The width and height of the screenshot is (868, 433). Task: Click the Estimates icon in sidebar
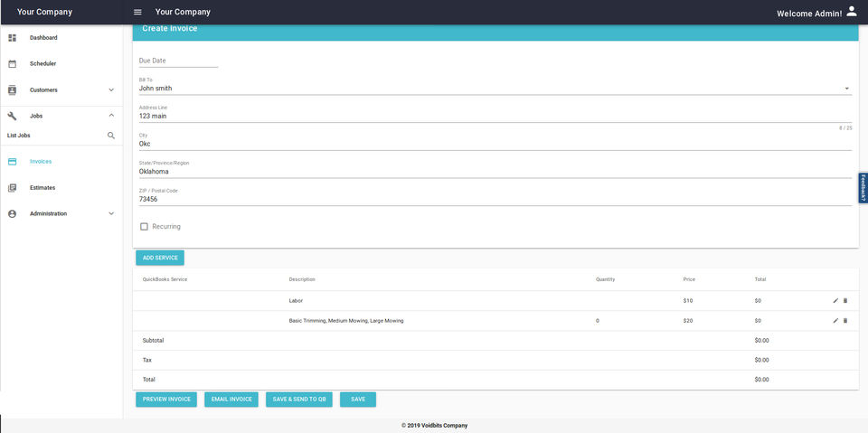pos(12,188)
